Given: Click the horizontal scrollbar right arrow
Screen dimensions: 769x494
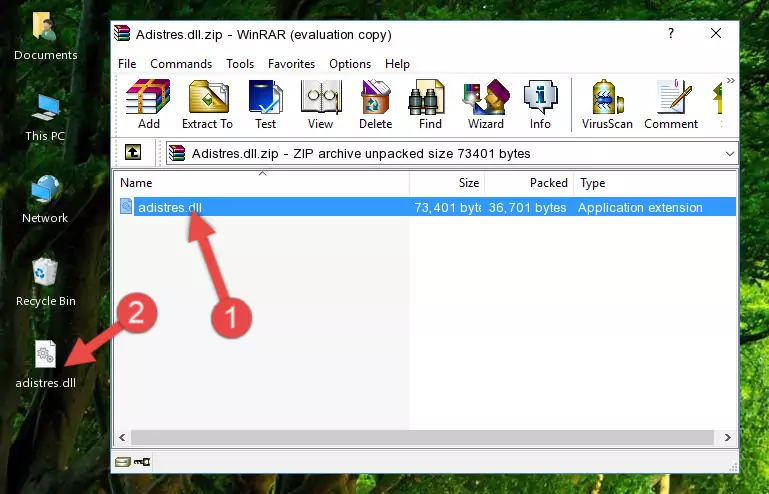Looking at the screenshot, I should pos(728,437).
